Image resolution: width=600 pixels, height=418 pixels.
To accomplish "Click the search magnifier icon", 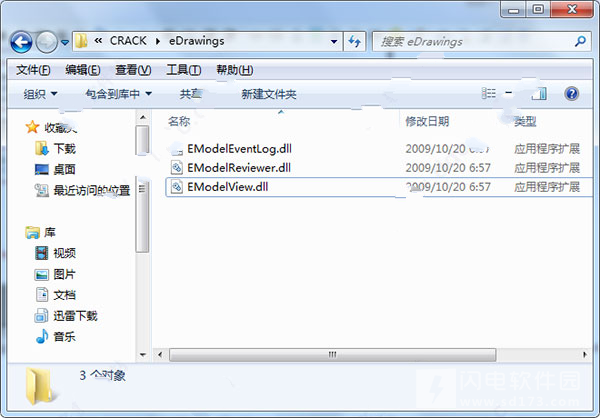I will (x=580, y=41).
